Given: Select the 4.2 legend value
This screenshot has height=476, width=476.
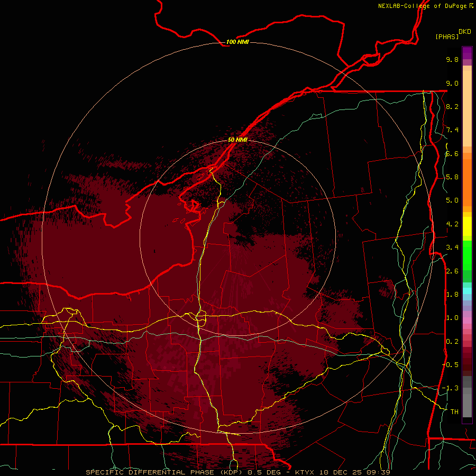Looking at the screenshot, I should [452, 224].
